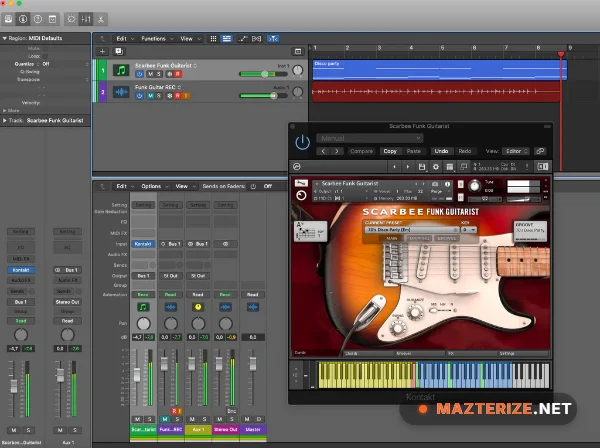Toggle Sends on Faders power button
Viewport: 600px width, 448px height.
click(x=253, y=186)
